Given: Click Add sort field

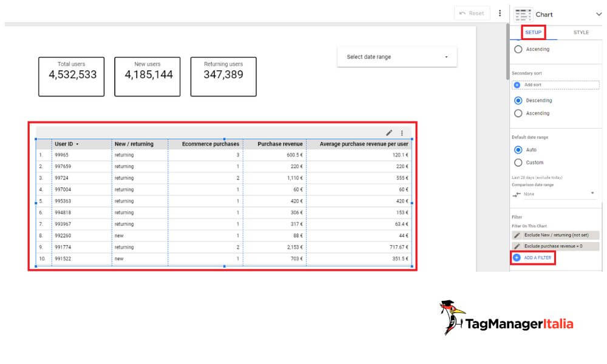Looking at the screenshot, I should tap(555, 85).
